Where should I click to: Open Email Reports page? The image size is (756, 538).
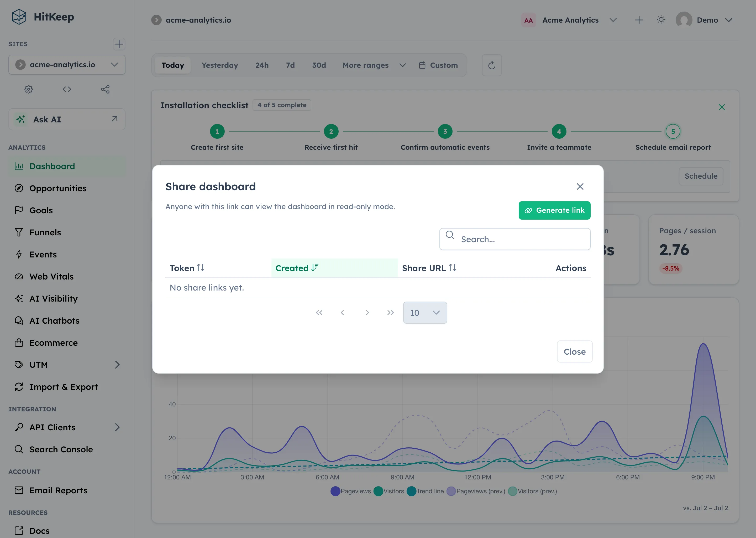[67, 490]
